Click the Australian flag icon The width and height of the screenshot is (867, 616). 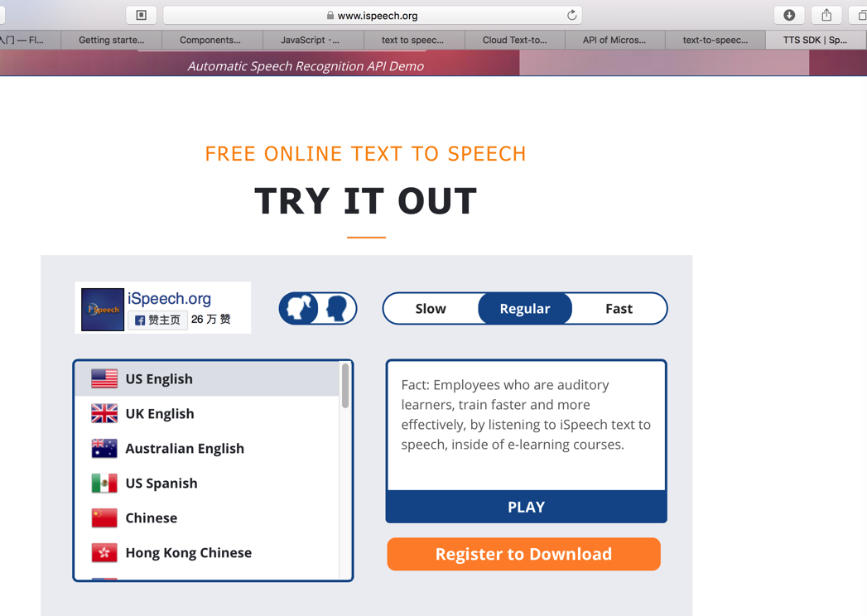tap(104, 449)
